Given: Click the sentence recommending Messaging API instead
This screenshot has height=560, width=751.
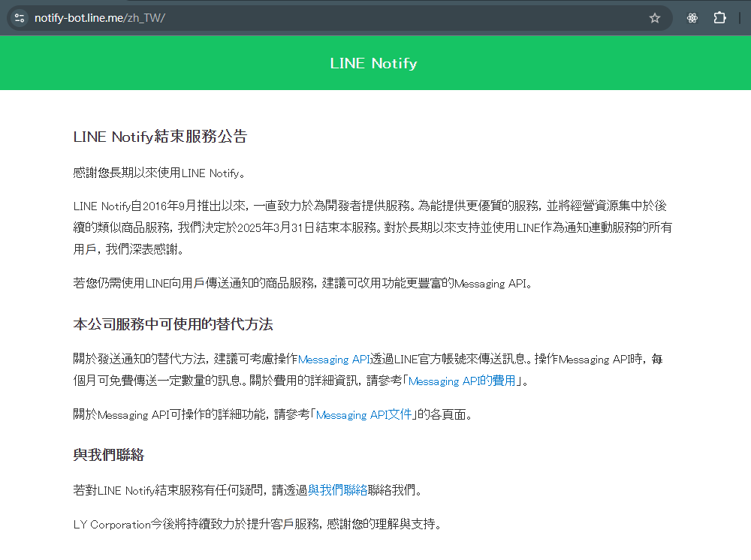Looking at the screenshot, I should pyautogui.click(x=303, y=283).
